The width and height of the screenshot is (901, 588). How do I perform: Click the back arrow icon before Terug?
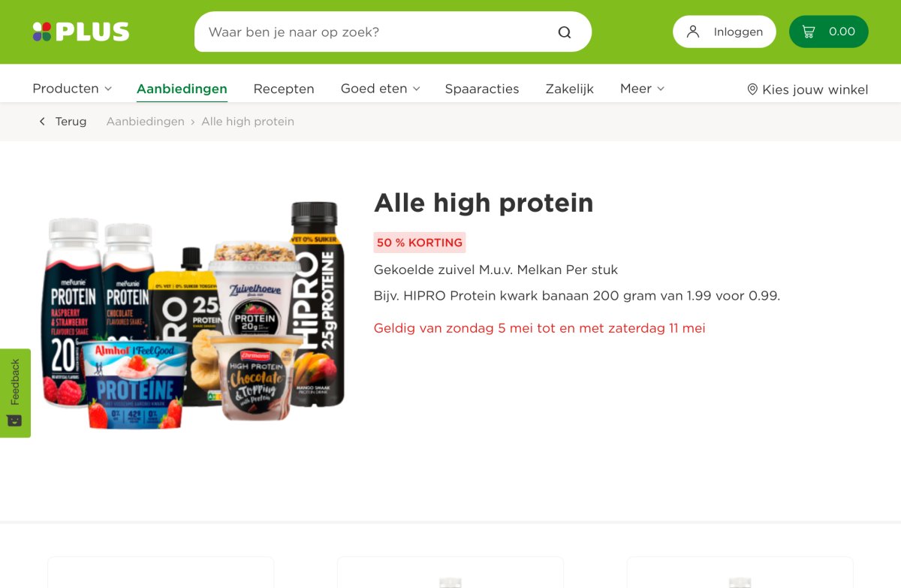42,122
